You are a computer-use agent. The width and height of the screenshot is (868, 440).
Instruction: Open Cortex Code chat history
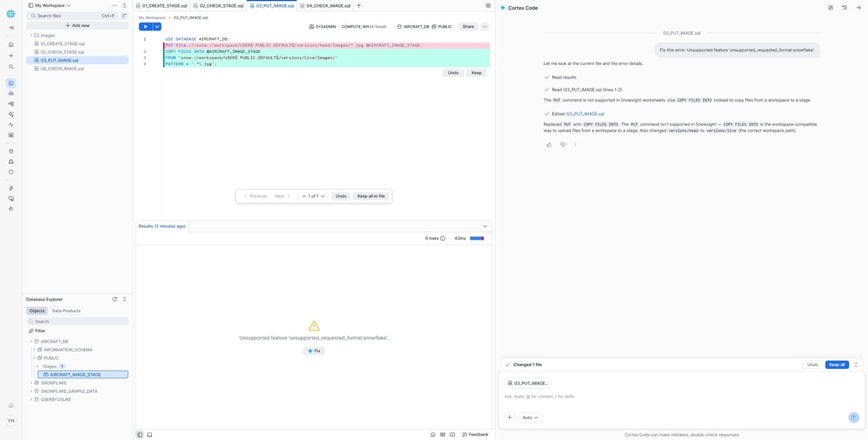pyautogui.click(x=844, y=7)
